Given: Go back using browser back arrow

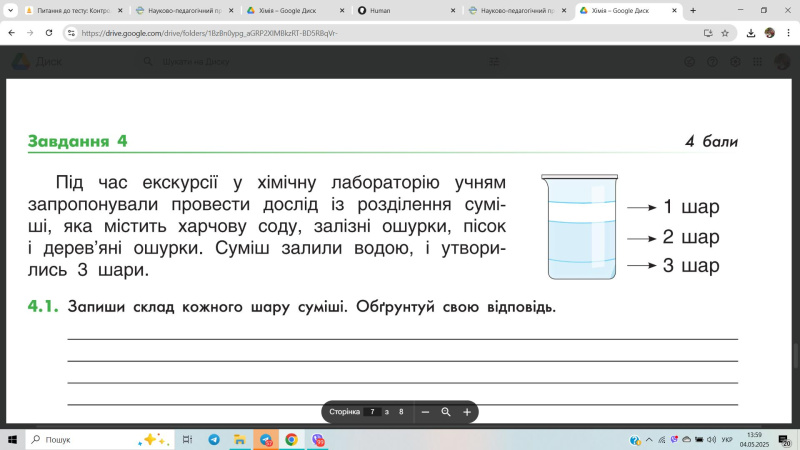Looking at the screenshot, I should (x=12, y=32).
